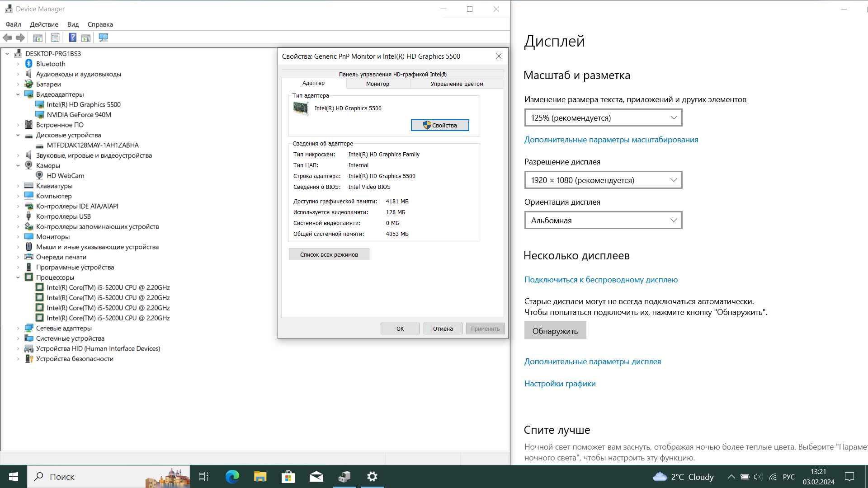Open the Альбомная orientation dropdown

point(603,221)
